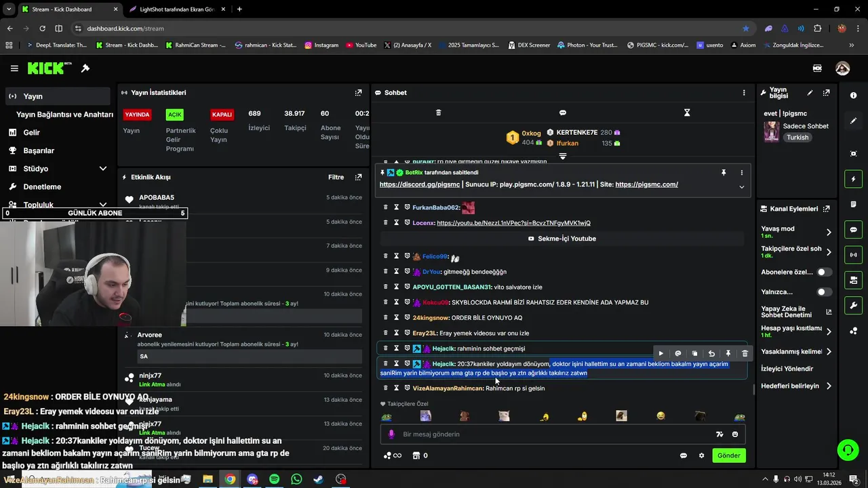Click the wrench icon in the right sidebar
This screenshot has height=488, width=868.
click(853, 306)
